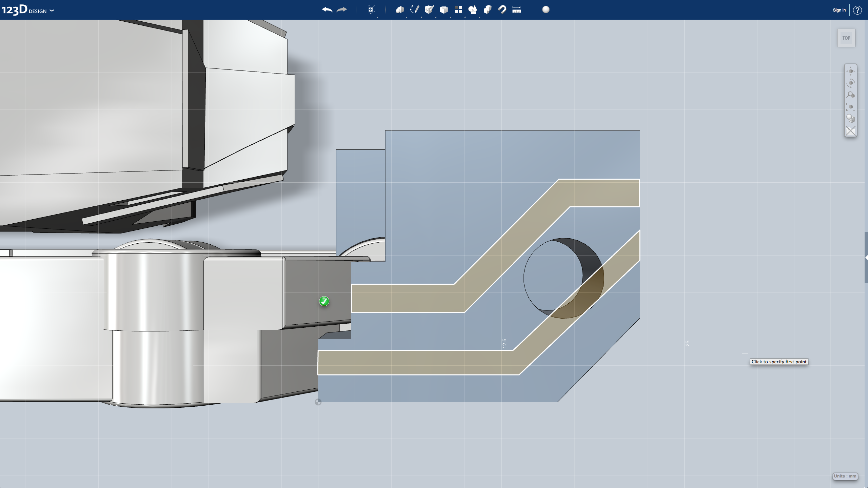Screen dimensions: 868x488
Task: Confirm with the green checkmark button
Action: [x=324, y=301]
